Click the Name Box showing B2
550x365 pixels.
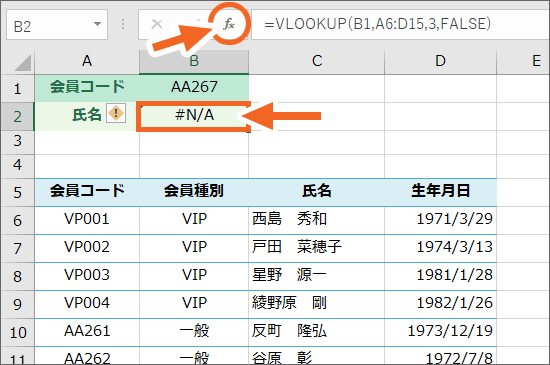57,25
